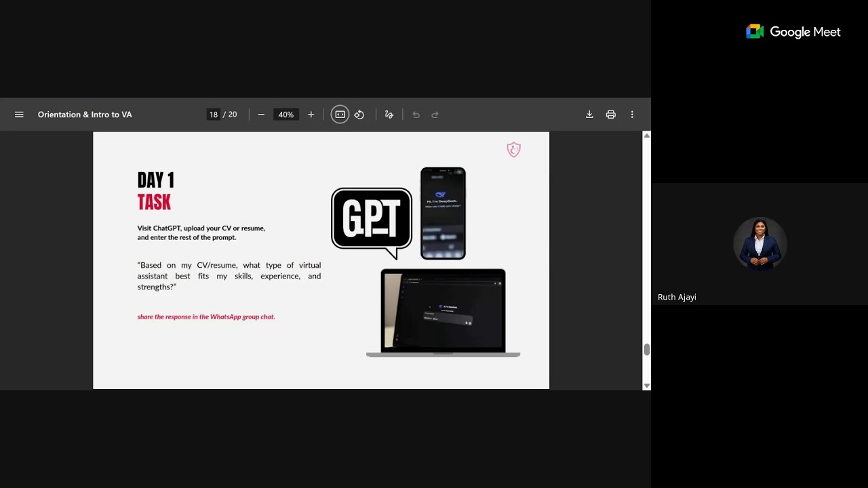Print the PDF document
Image resolution: width=868 pixels, height=488 pixels.
click(x=611, y=115)
